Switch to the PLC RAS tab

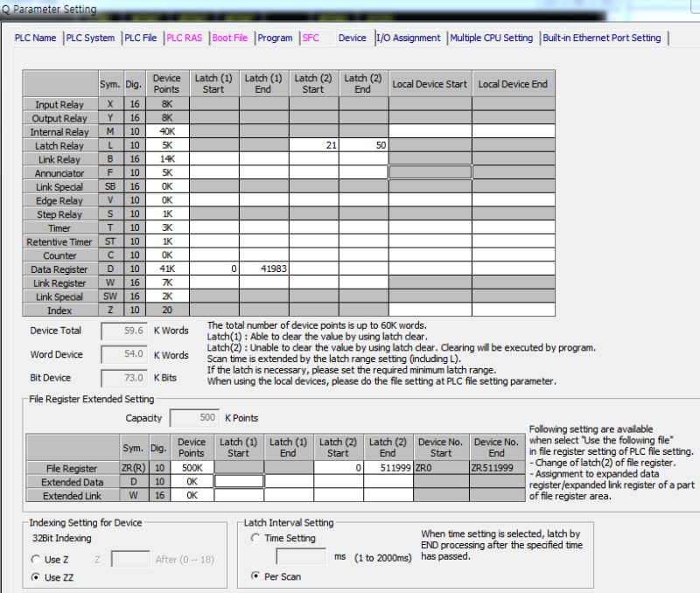(x=184, y=38)
